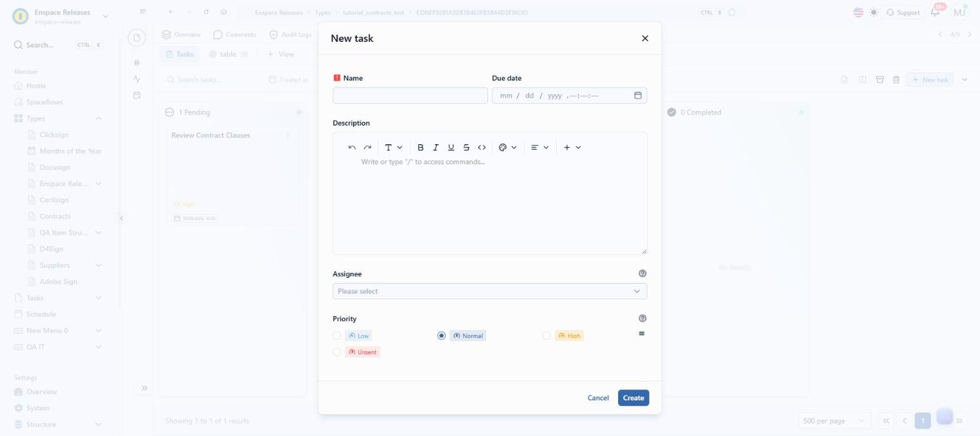980x436 pixels.
Task: Click the Create button
Action: click(633, 398)
